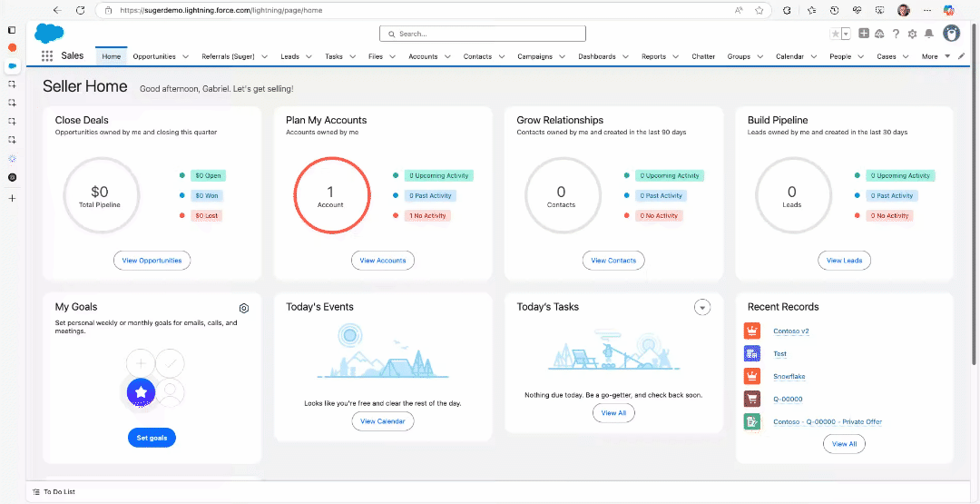Click the page vertical scrollbar
980x504 pixels.
coord(975,193)
